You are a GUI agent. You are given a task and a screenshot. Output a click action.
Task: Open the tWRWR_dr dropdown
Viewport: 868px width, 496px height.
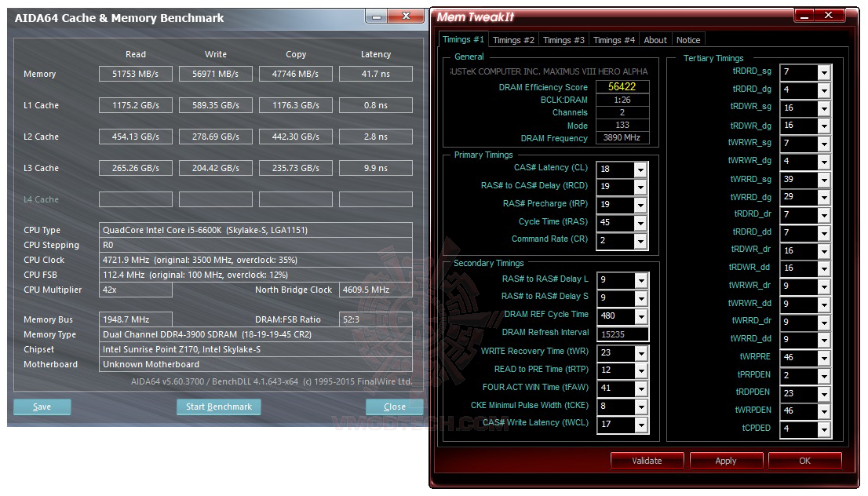(824, 286)
